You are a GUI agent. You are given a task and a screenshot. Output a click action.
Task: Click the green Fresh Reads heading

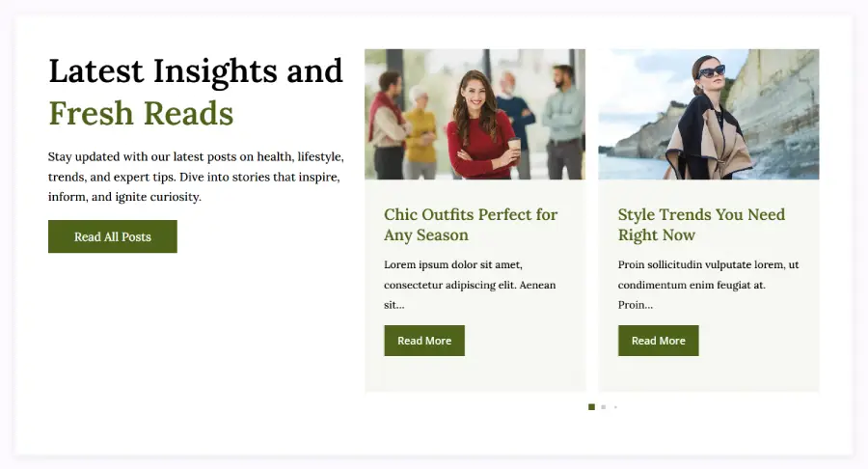pos(141,114)
